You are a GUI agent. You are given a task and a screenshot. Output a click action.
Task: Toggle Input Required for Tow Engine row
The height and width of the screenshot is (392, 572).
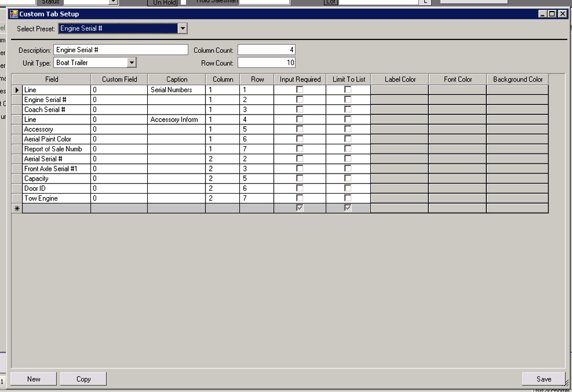300,198
